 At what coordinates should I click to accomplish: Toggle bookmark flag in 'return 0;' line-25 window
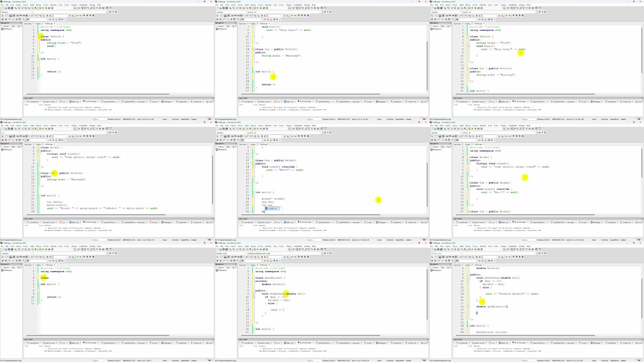(299, 15)
